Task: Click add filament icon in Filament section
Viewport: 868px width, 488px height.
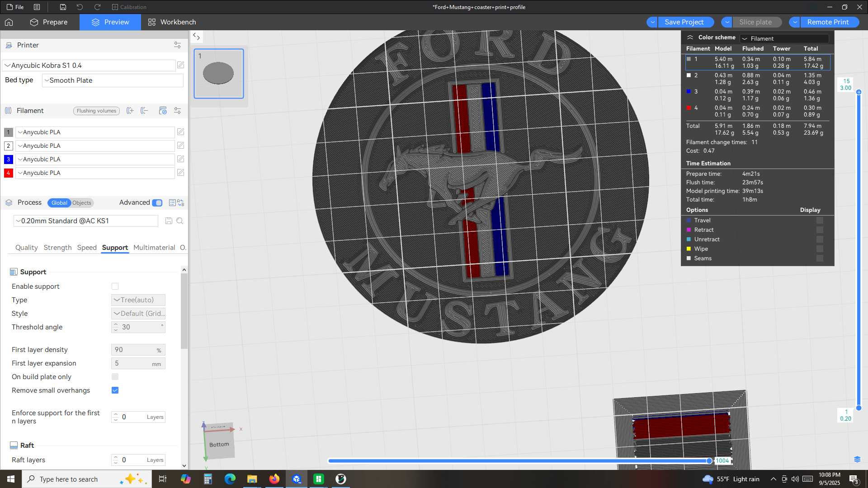Action: [x=130, y=111]
